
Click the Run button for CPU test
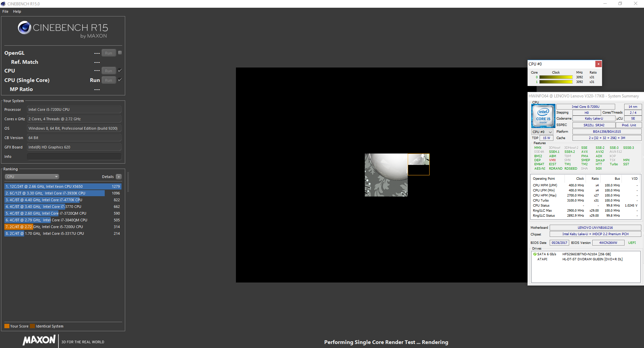click(x=109, y=71)
